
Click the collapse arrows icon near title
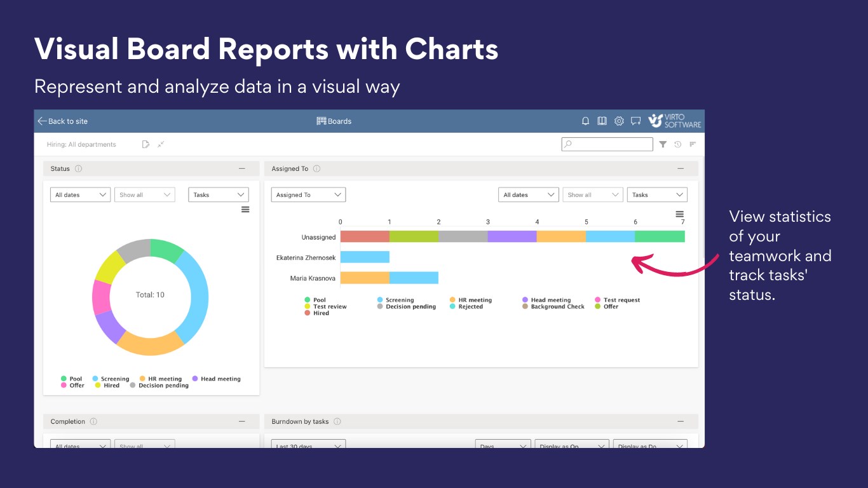pyautogui.click(x=161, y=144)
